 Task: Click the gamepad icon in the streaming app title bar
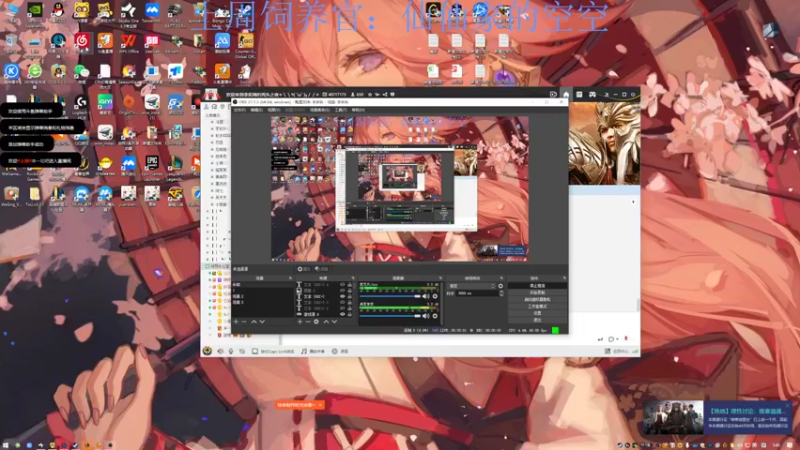pyautogui.click(x=592, y=94)
